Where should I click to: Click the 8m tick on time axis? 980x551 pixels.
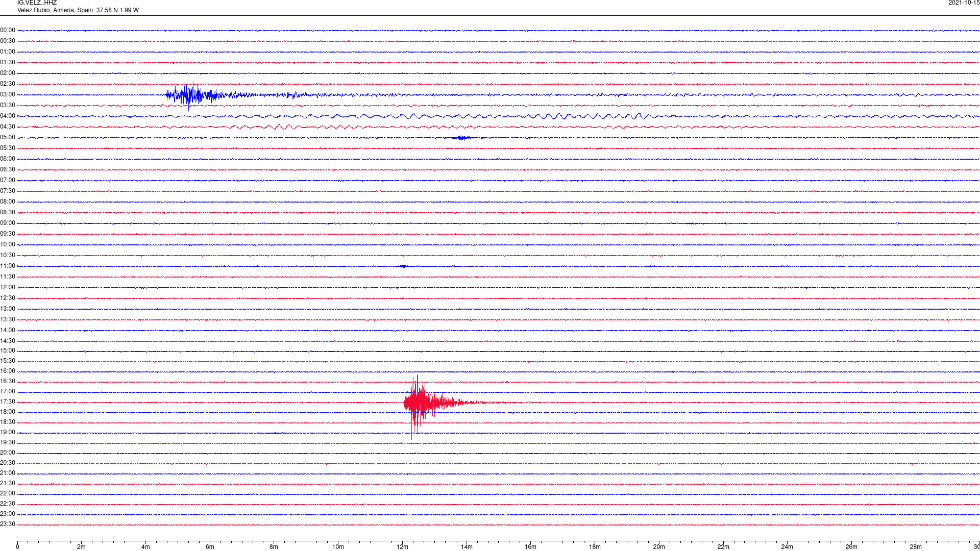tap(274, 546)
